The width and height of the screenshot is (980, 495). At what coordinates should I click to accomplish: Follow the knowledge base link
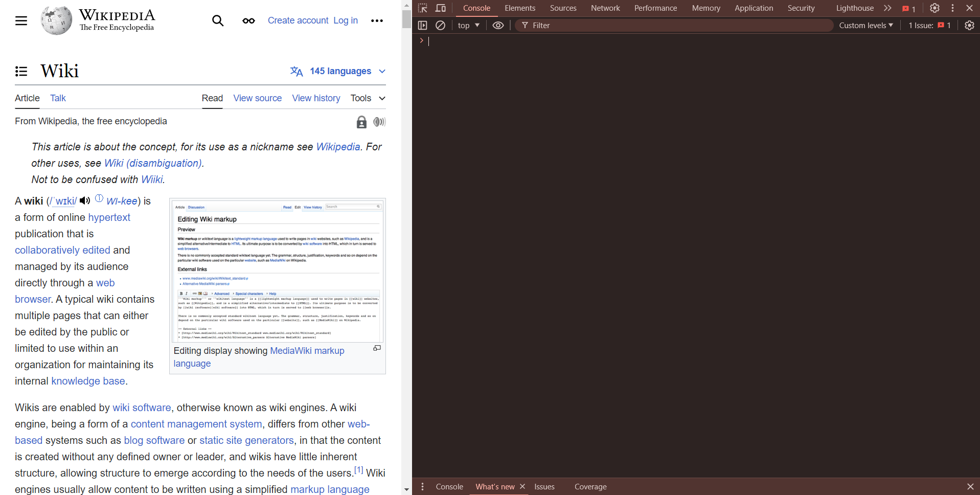(88, 381)
